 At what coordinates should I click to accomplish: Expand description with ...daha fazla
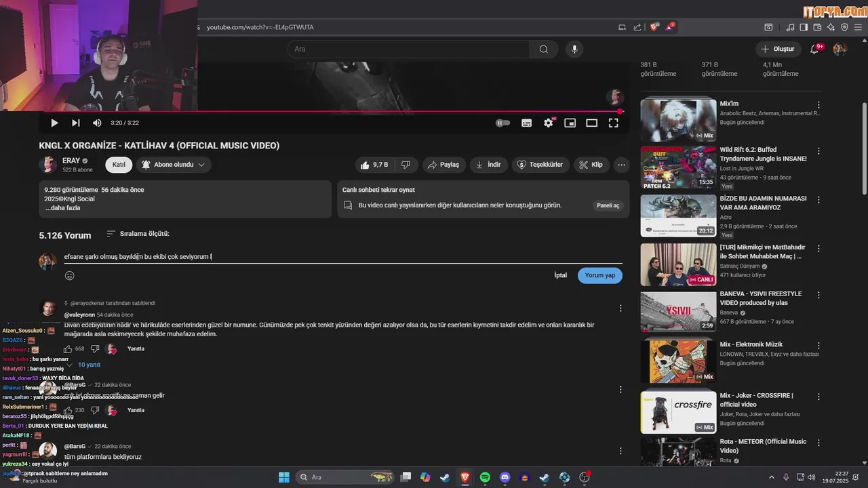click(62, 208)
